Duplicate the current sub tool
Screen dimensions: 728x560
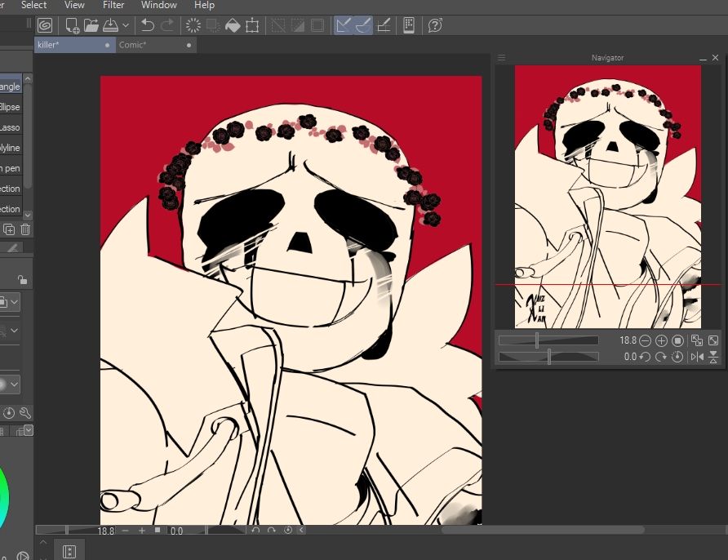click(9, 229)
